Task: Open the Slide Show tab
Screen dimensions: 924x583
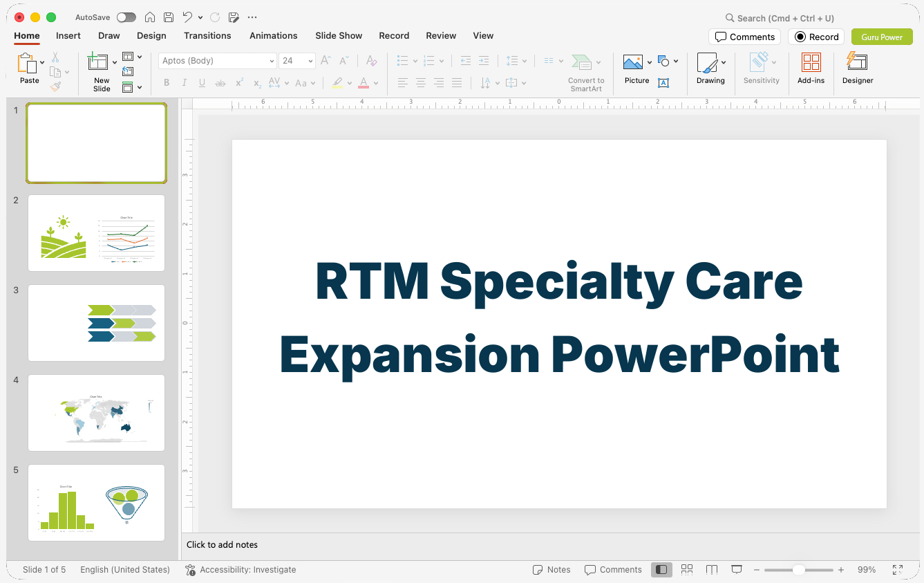Action: [339, 36]
